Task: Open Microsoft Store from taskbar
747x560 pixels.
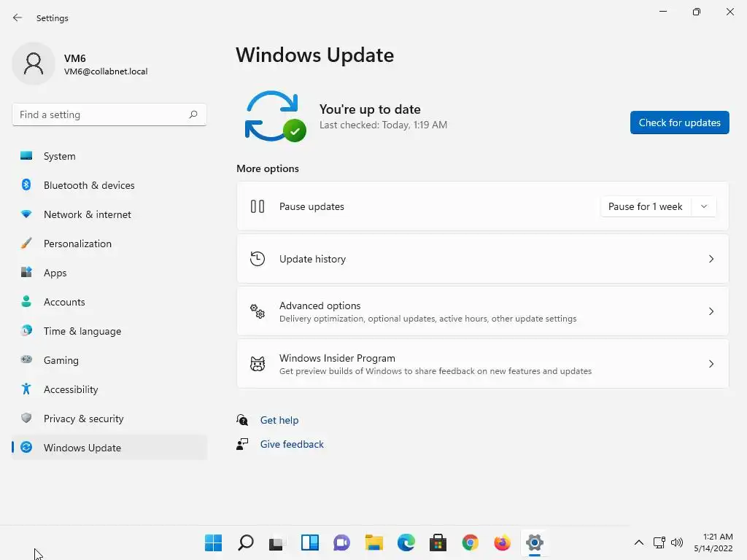Action: [x=438, y=542]
